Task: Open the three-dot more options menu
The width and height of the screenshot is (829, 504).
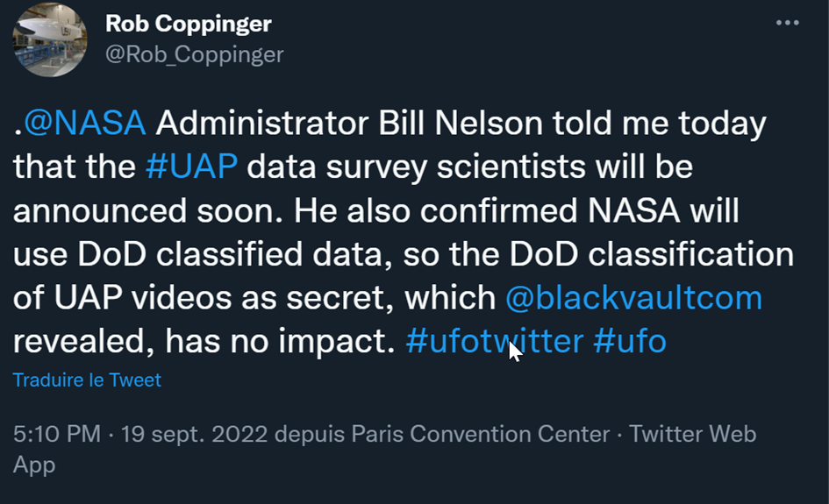Action: click(787, 23)
